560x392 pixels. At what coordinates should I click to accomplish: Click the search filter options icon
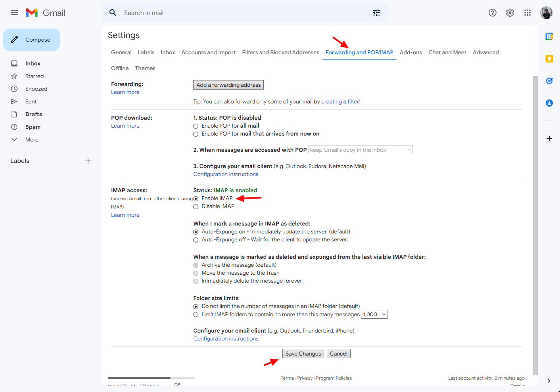(x=376, y=13)
